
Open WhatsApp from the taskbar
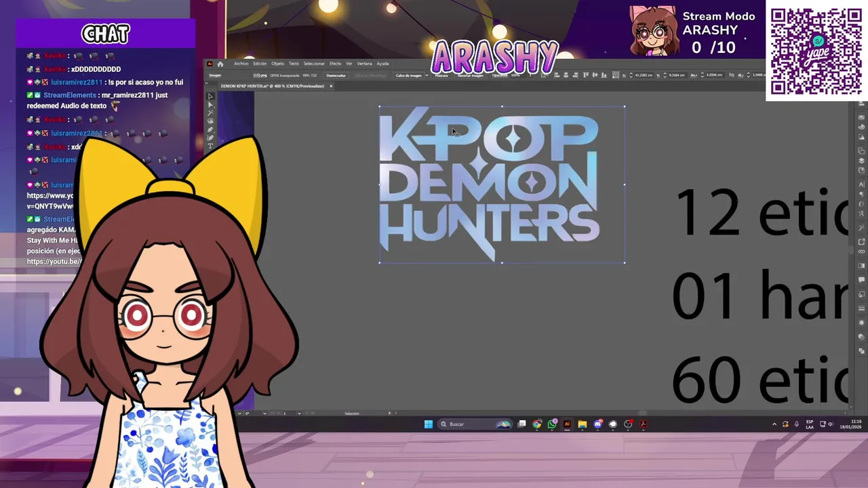coord(552,424)
